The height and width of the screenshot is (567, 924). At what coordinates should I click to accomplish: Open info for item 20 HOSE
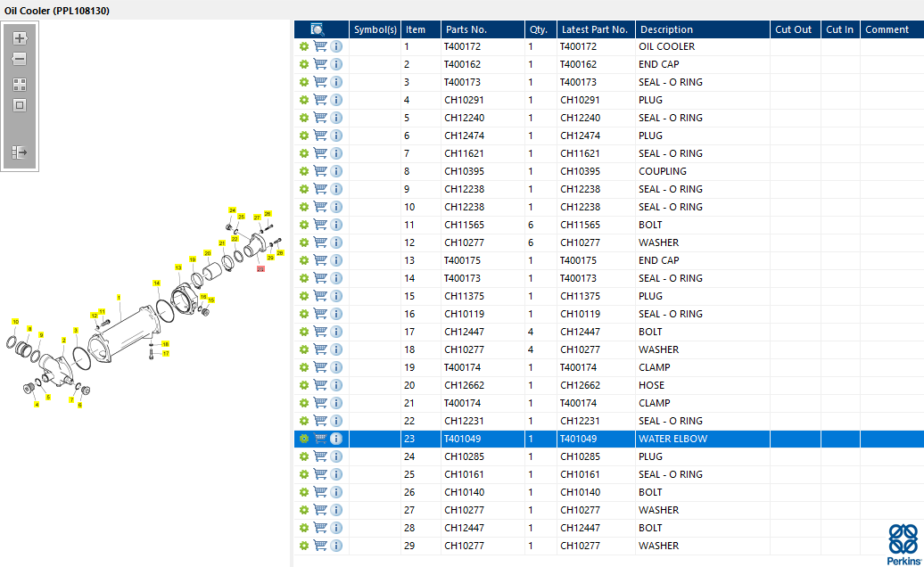[x=336, y=385]
